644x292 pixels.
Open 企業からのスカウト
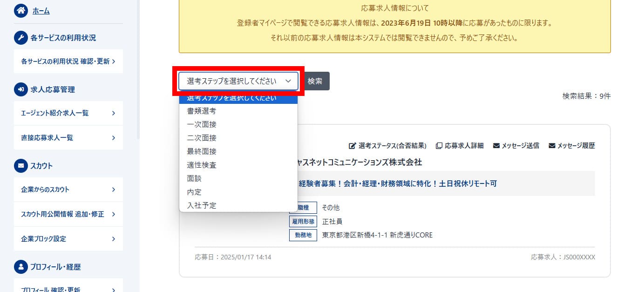(68, 190)
